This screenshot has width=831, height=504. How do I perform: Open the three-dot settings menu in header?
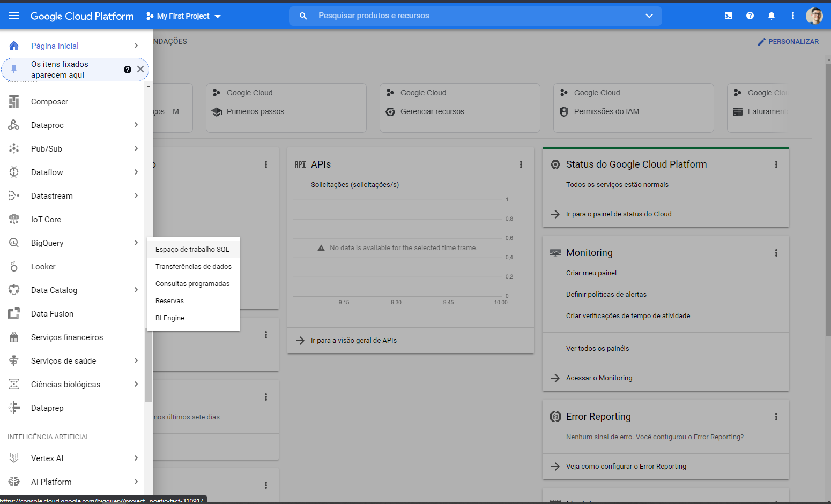(x=793, y=16)
